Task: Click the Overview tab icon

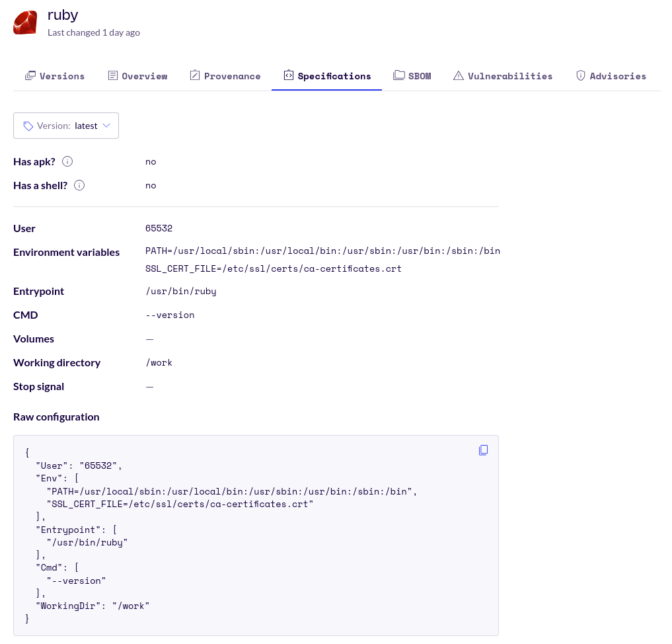Action: coord(112,75)
